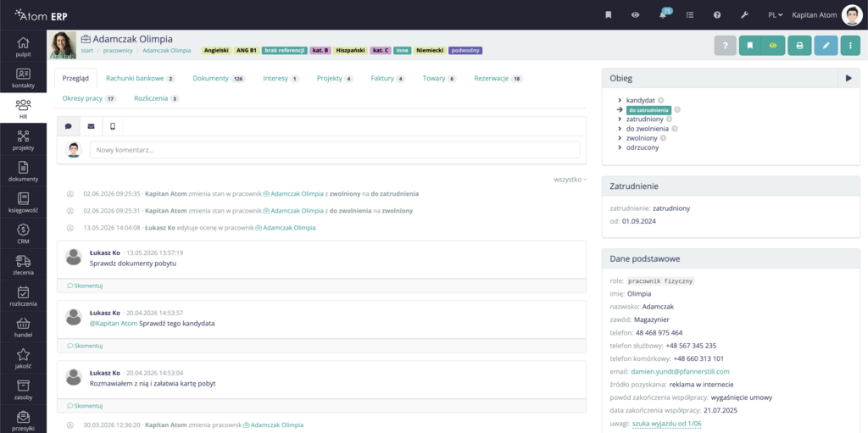
Task: Select the zwolniony workflow state
Action: point(643,138)
